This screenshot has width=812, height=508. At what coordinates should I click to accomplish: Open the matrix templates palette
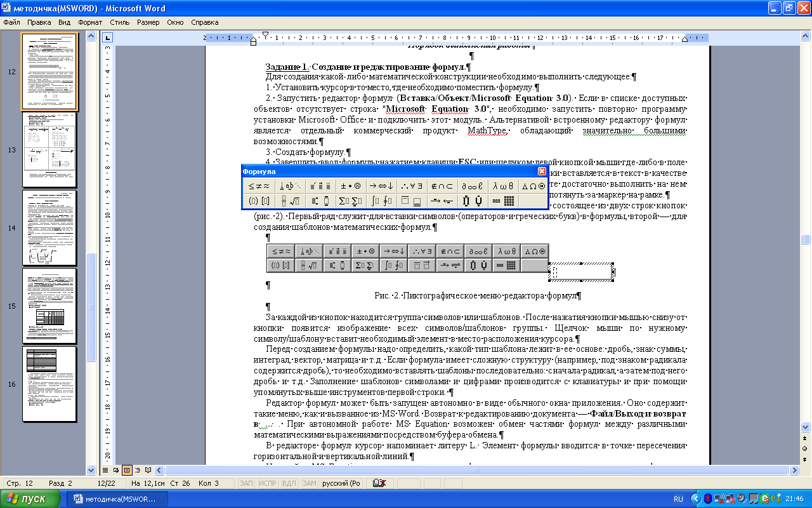[x=504, y=201]
